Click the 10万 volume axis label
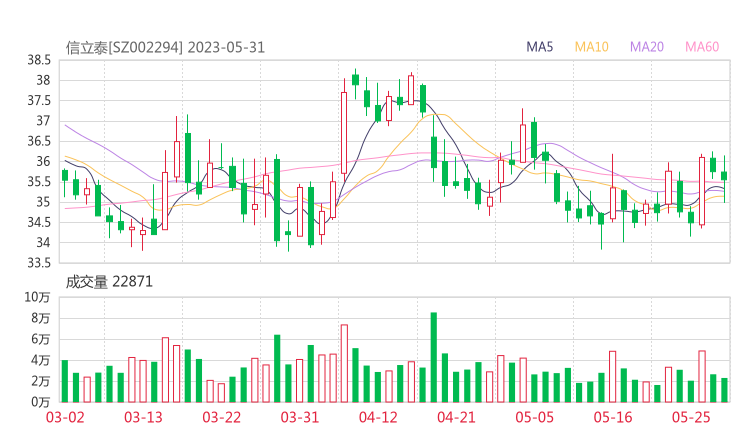Viewport: 740px width, 440px height. pyautogui.click(x=37, y=297)
